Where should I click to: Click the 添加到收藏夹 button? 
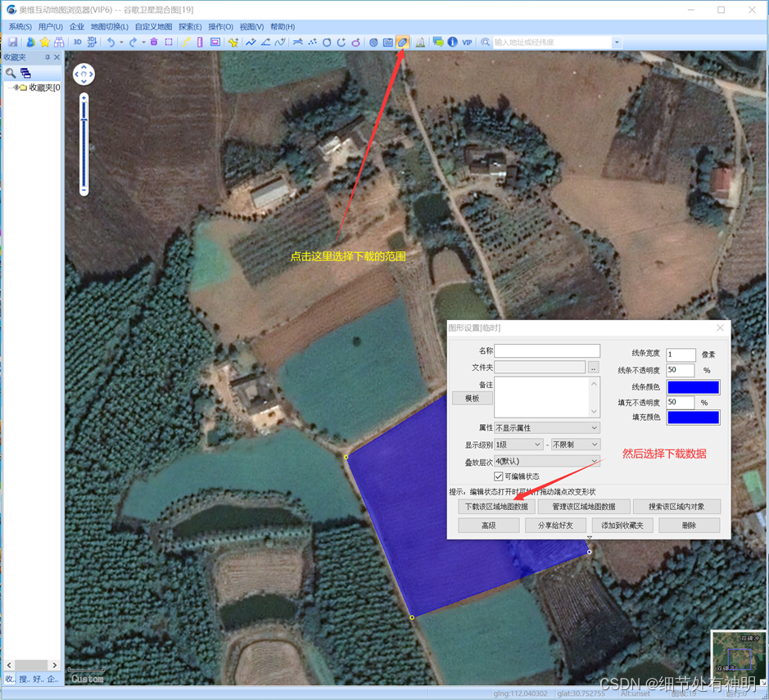(x=622, y=526)
